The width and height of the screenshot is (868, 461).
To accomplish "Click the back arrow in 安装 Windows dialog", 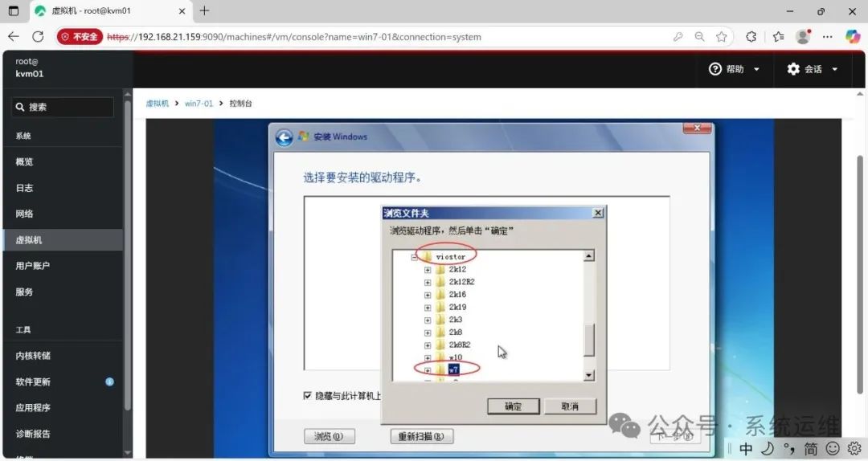I will pos(284,137).
